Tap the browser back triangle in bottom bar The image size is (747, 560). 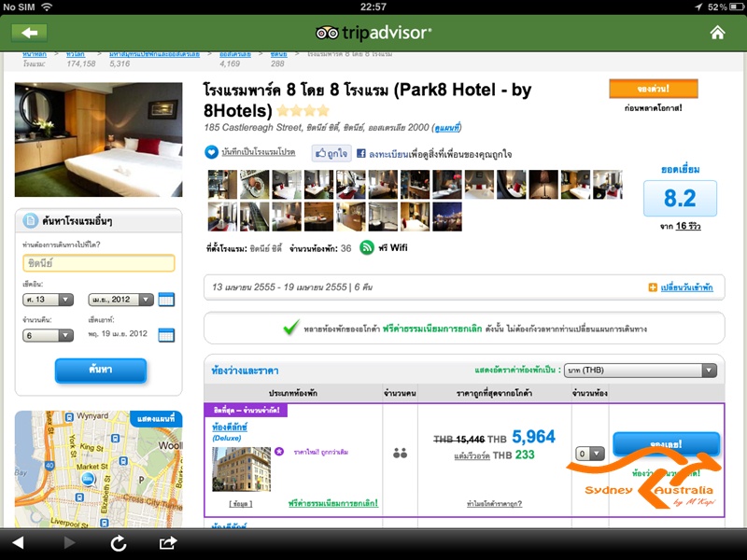[18, 542]
